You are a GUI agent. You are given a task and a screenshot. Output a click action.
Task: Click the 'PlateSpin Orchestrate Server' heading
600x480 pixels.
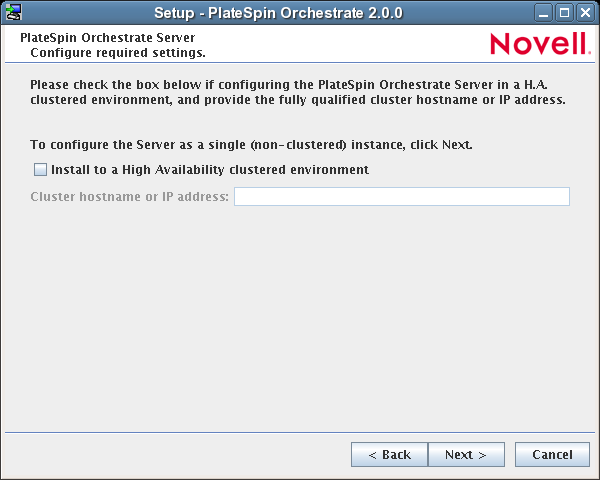[x=107, y=37]
